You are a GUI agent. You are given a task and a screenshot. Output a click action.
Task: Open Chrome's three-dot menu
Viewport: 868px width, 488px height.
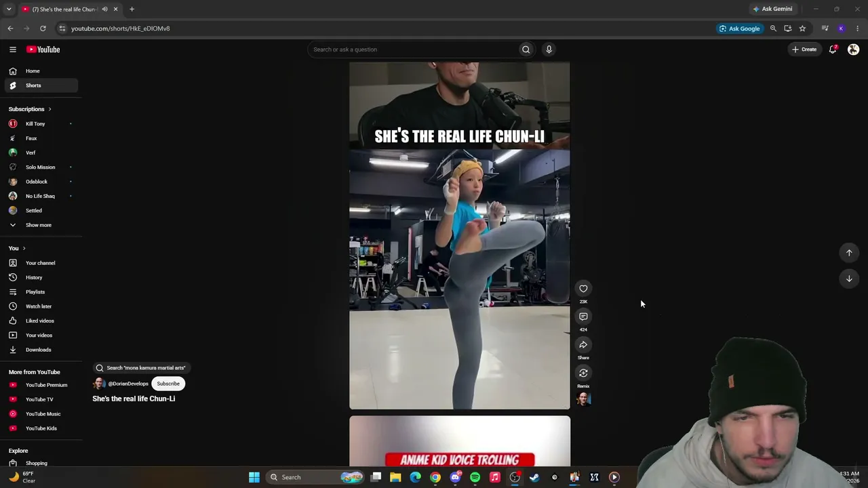[858, 28]
